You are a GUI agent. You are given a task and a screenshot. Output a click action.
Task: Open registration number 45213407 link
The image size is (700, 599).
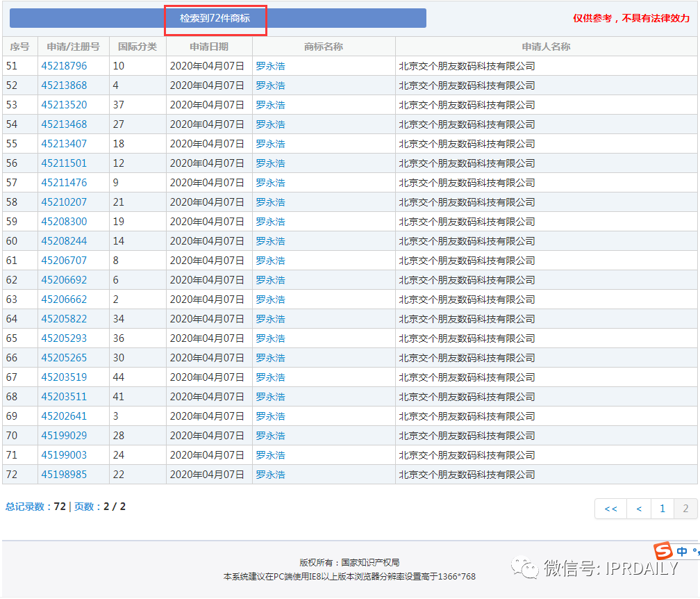coord(64,144)
